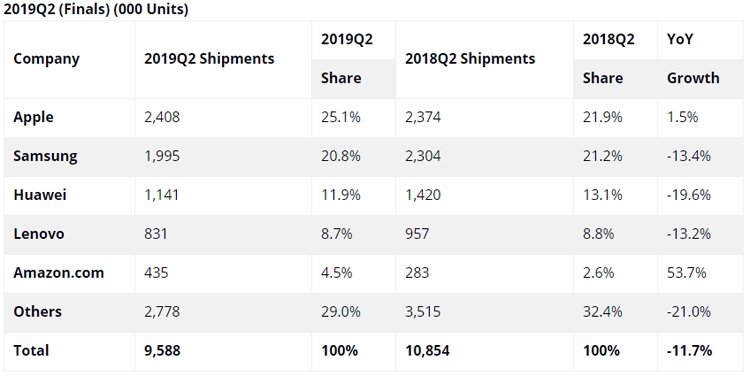Click Amazon.com's 53.7% growth value
The width and height of the screenshot is (750, 376).
pos(686,273)
